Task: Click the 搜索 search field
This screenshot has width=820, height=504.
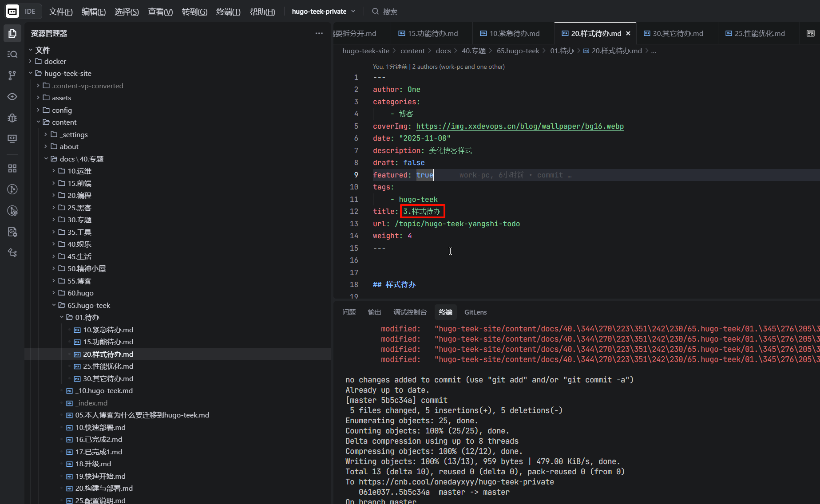Action: click(x=390, y=12)
